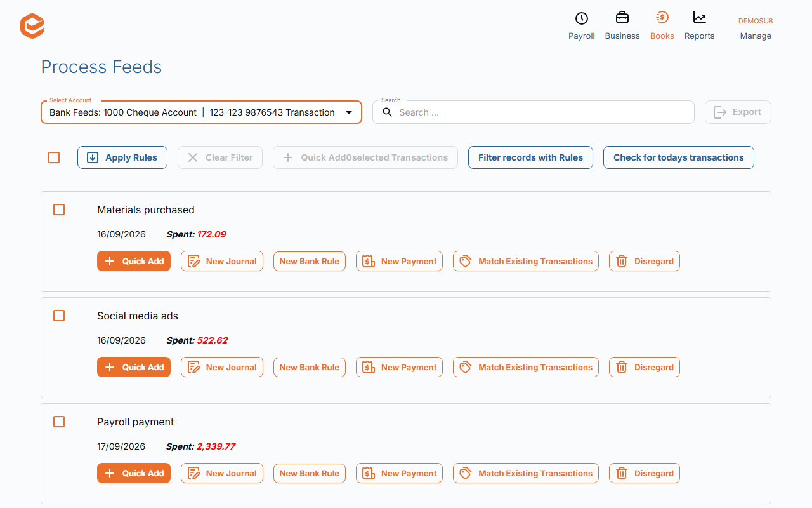Quick Add the Social media ads transaction
The width and height of the screenshot is (812, 508).
134,367
